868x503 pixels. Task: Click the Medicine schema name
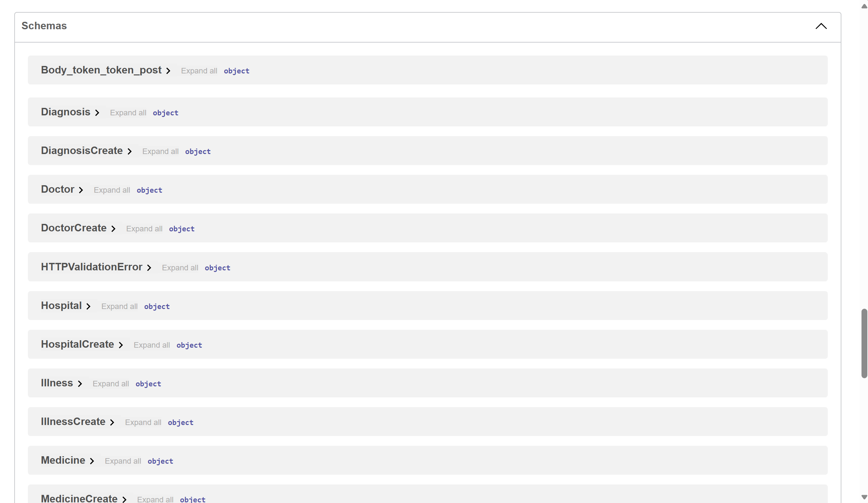click(x=63, y=460)
